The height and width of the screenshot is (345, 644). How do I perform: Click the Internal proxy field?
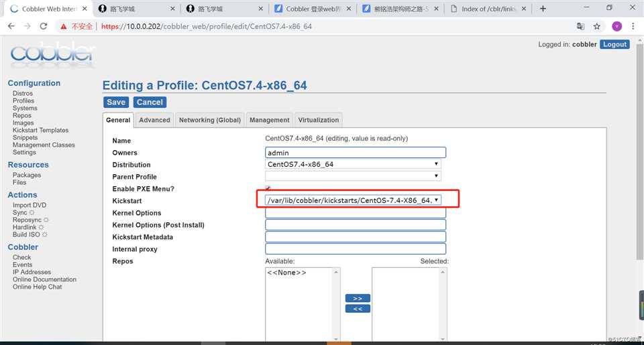(356, 249)
